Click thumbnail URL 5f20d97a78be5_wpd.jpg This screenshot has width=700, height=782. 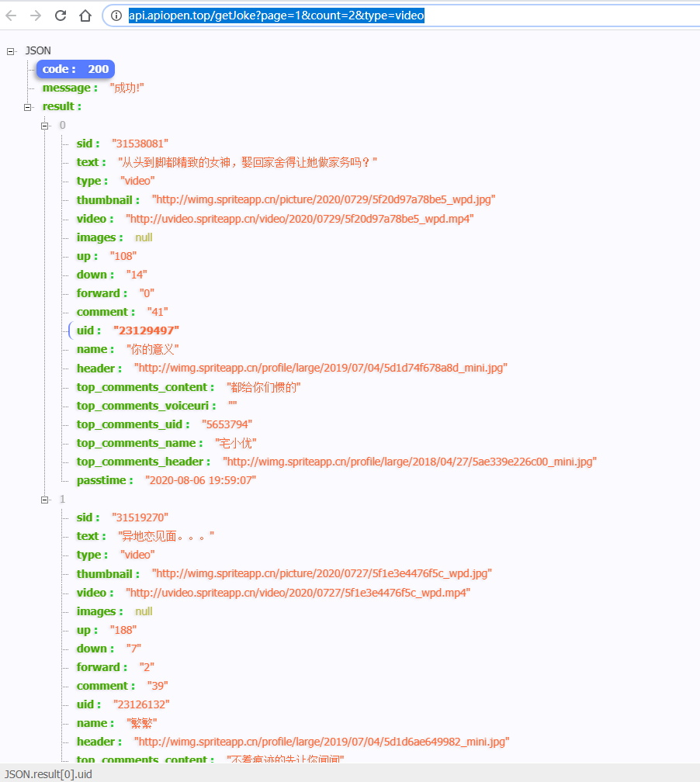[x=324, y=199]
